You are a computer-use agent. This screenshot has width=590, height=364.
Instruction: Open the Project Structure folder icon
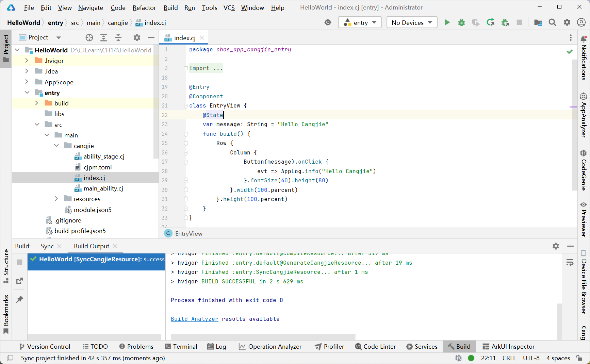point(538,22)
